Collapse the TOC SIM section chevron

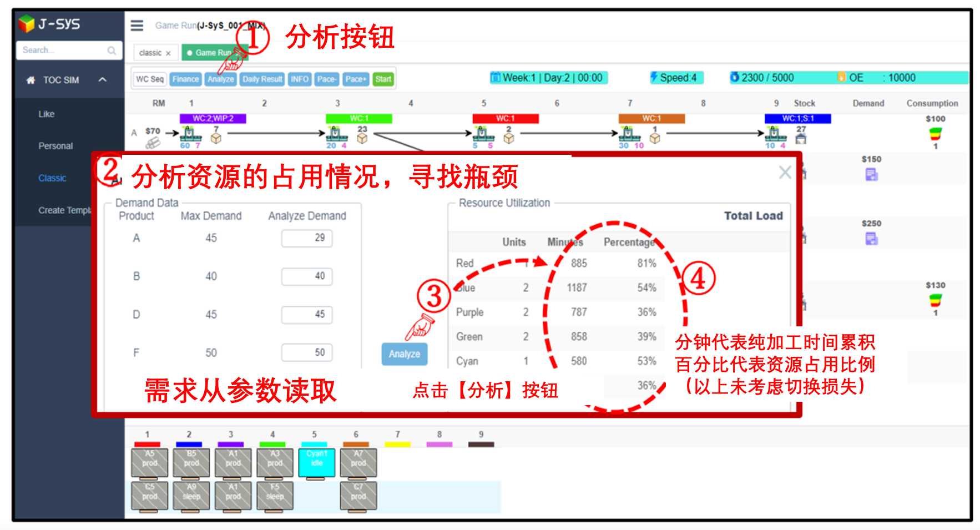[x=102, y=79]
